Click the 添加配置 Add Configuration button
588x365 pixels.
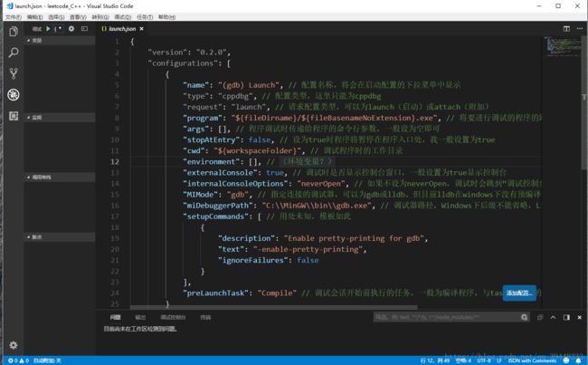point(519,293)
